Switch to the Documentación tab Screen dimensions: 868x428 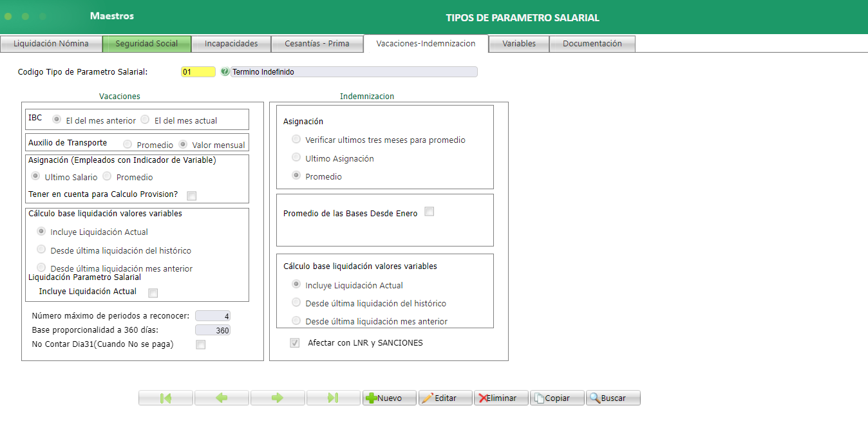pos(592,43)
